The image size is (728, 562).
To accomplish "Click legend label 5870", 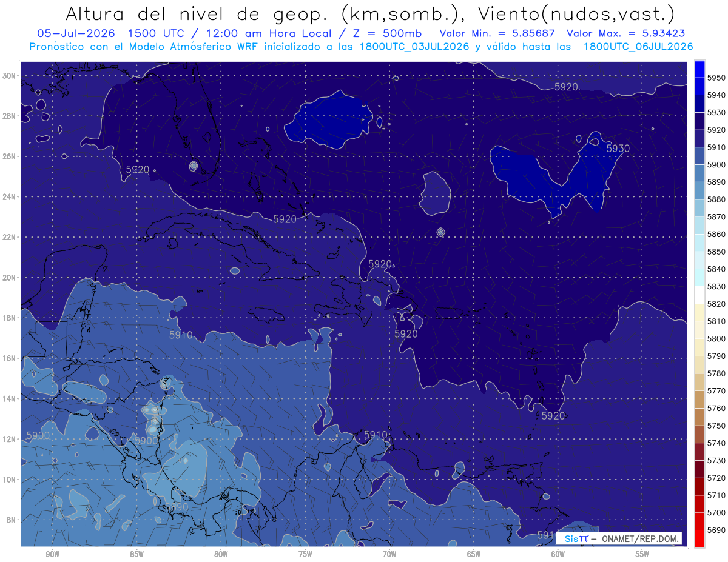I will pyautogui.click(x=716, y=216).
